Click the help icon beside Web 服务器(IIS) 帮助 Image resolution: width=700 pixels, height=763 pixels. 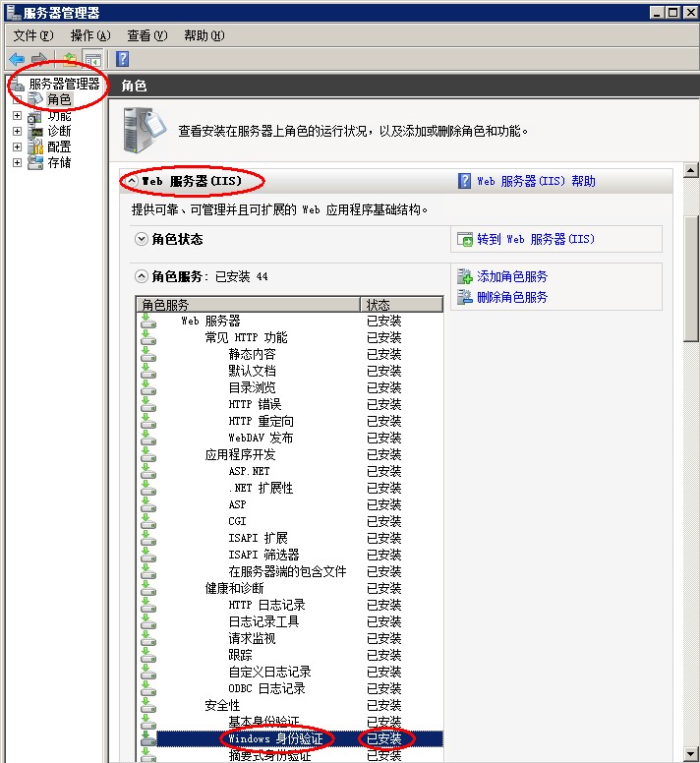click(x=465, y=181)
